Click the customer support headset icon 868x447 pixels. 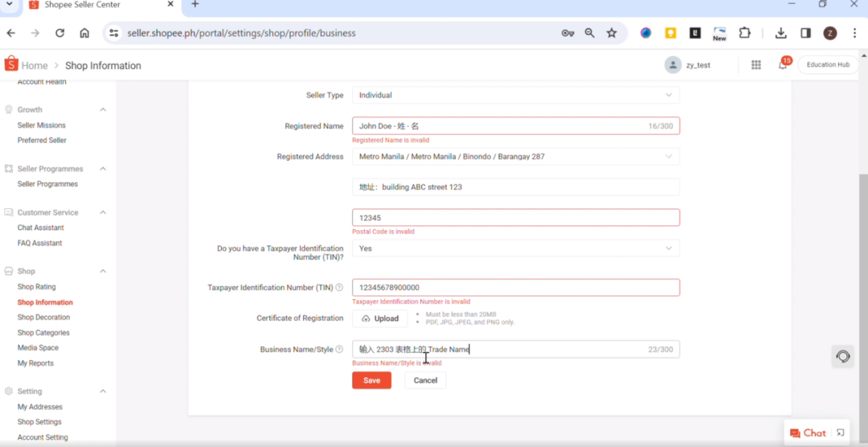[x=842, y=356]
